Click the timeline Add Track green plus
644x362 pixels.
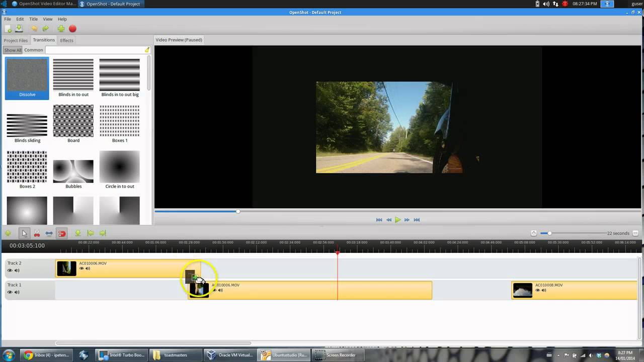8,233
